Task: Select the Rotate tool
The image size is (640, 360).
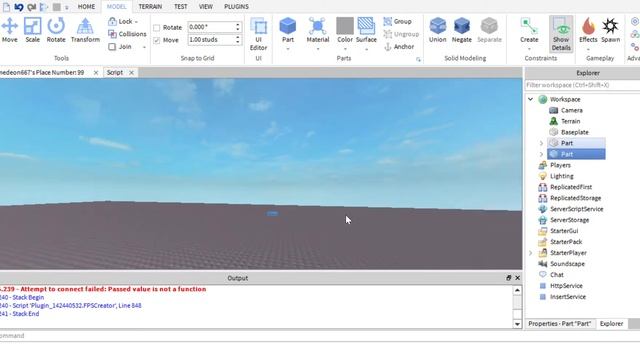Action: [x=56, y=30]
